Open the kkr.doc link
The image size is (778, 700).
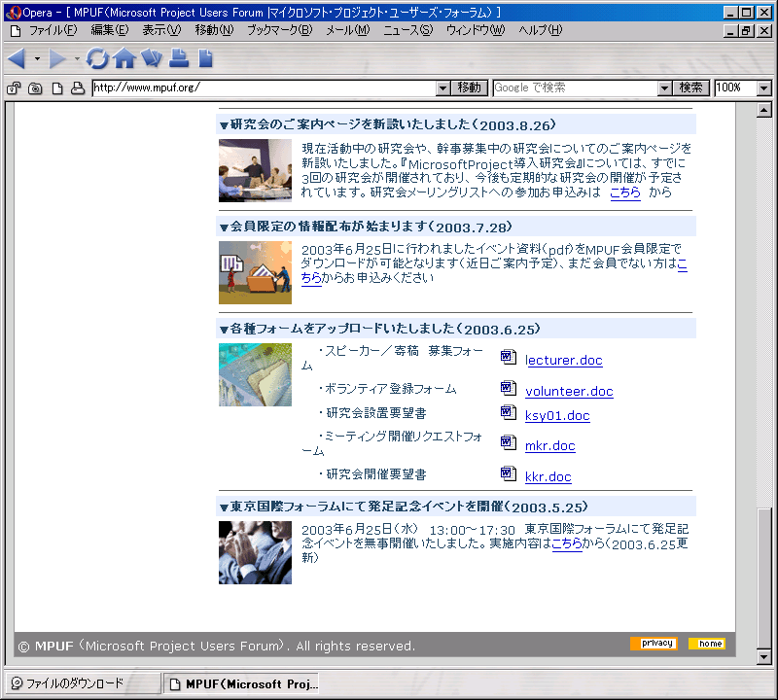tap(548, 477)
